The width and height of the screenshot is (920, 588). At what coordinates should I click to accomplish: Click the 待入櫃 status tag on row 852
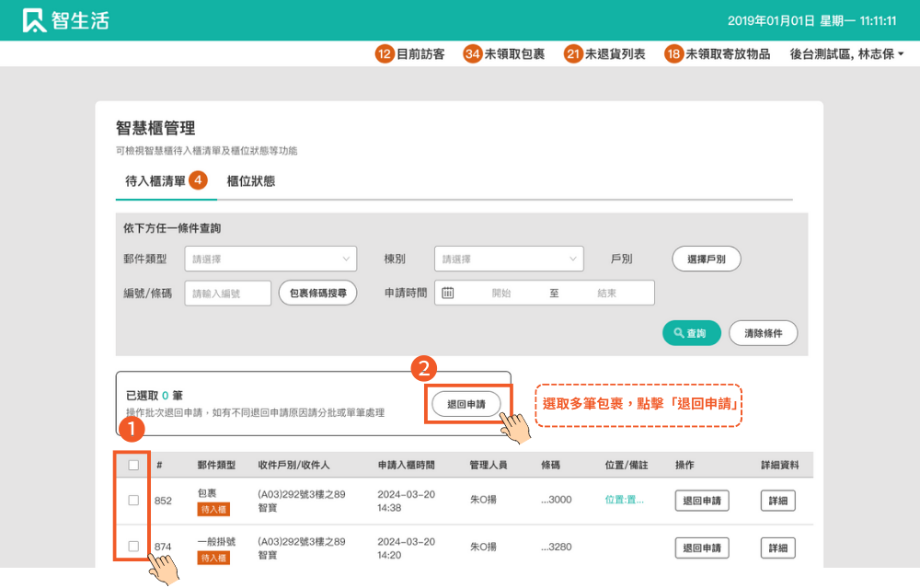213,510
